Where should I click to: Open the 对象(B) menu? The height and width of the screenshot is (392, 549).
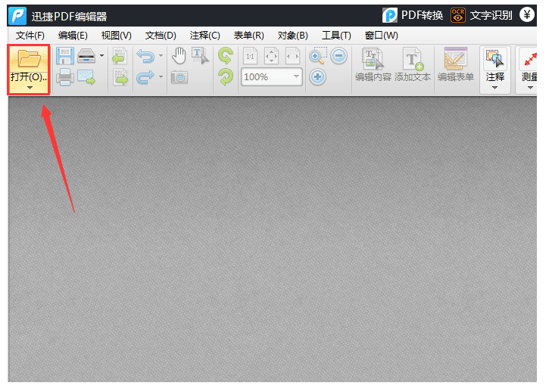click(293, 36)
